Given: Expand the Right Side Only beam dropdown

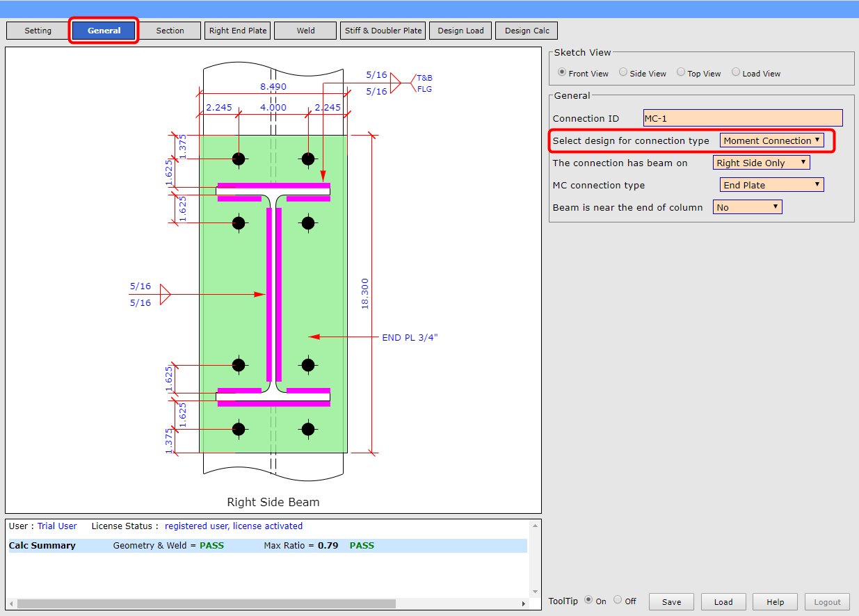Looking at the screenshot, I should pos(761,162).
